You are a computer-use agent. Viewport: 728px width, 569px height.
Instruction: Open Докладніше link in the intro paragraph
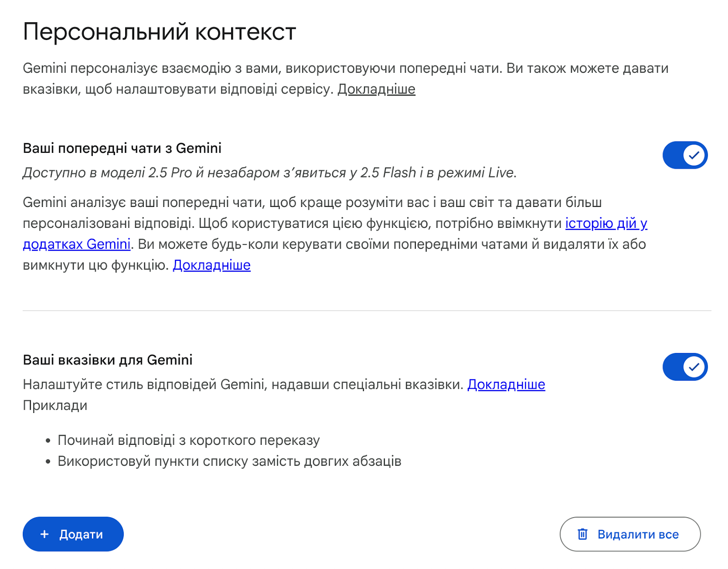click(x=376, y=89)
